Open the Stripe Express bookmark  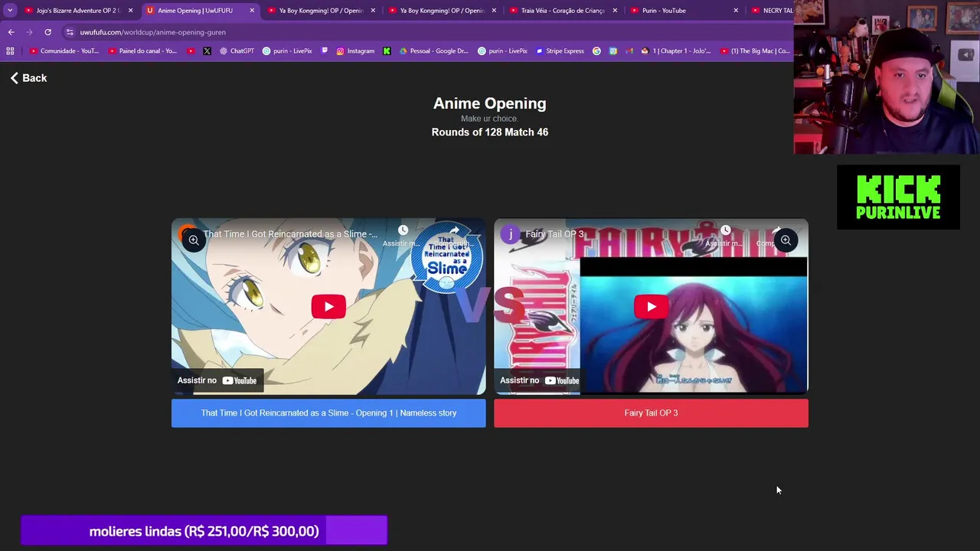pyautogui.click(x=560, y=51)
